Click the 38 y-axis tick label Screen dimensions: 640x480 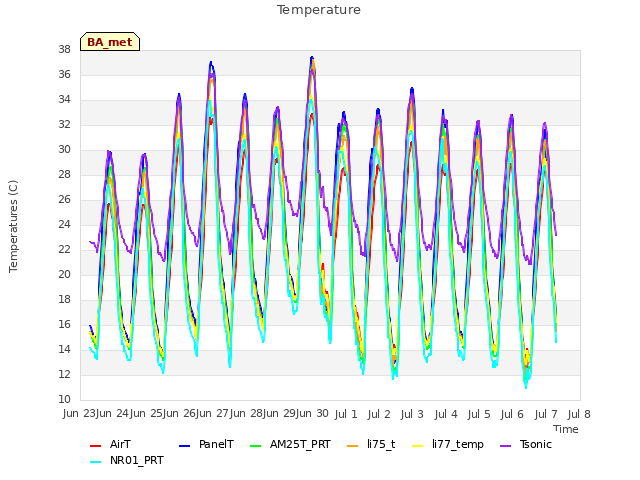[x=64, y=50]
